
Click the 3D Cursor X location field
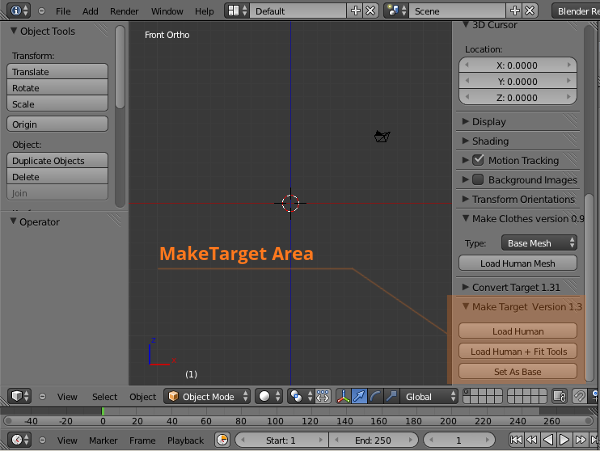coord(518,65)
